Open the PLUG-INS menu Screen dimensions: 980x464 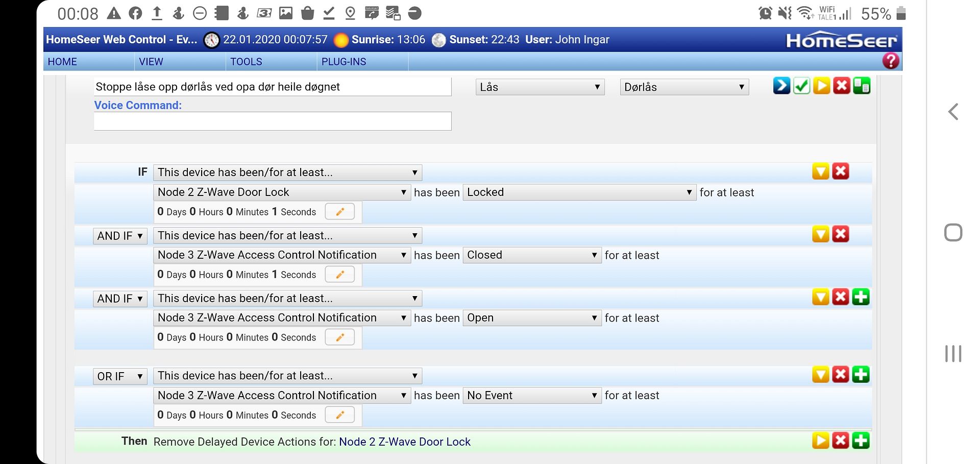point(344,61)
